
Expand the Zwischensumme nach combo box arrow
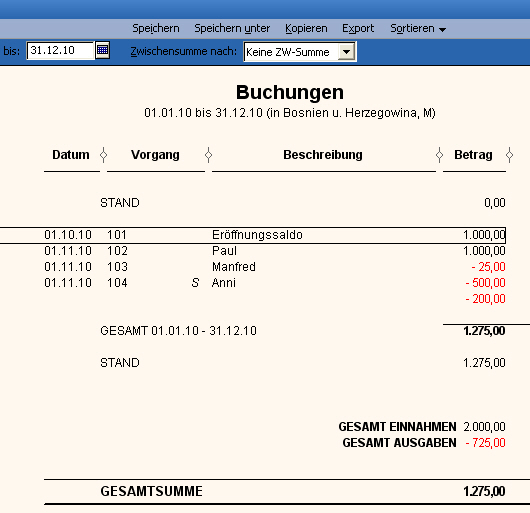[346, 52]
